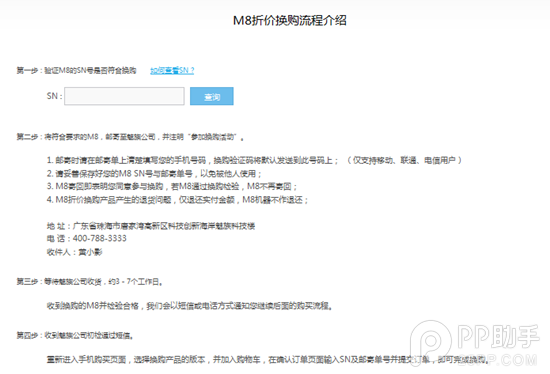
Task: Click the phone number 400-788-3333
Action: point(100,239)
